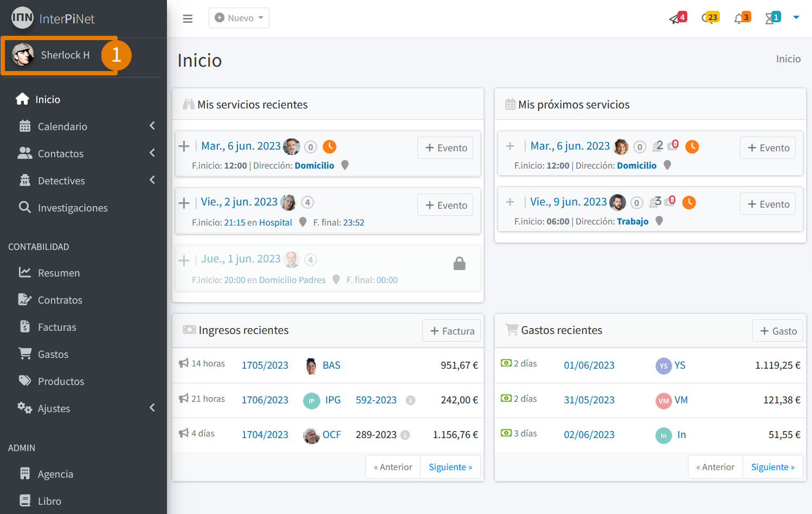Add Evento to Vie., 2 jun. service
The image size is (812, 514).
tap(446, 205)
